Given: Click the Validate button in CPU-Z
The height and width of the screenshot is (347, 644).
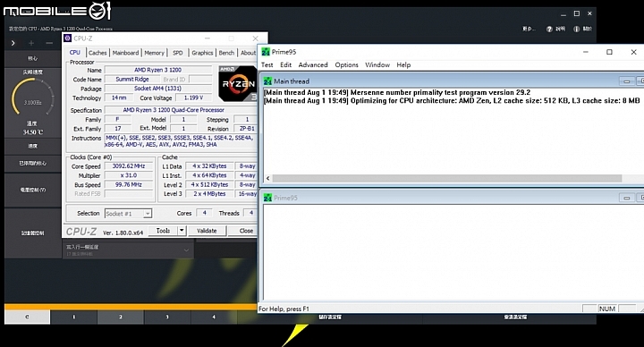Looking at the screenshot, I should pos(207,231).
